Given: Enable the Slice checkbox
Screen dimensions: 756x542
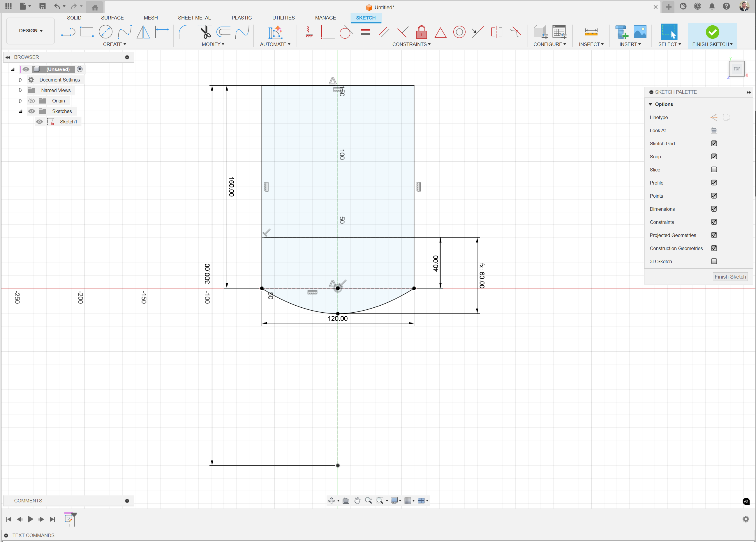Looking at the screenshot, I should click(x=714, y=170).
